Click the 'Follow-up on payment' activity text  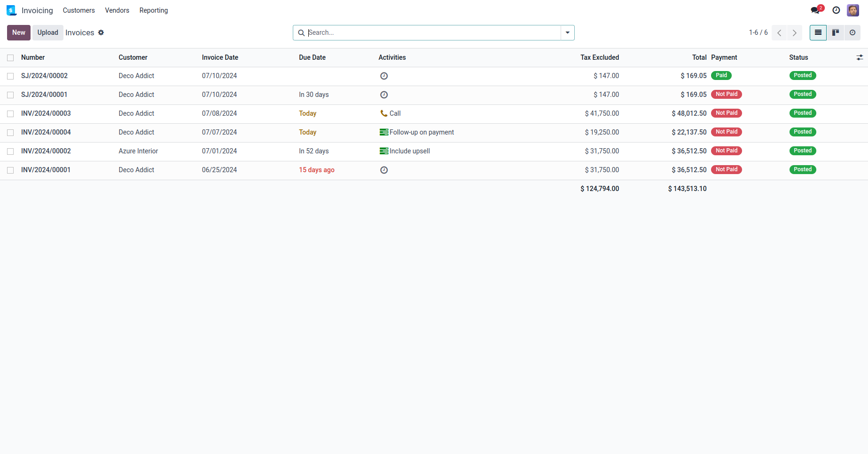[x=422, y=132]
